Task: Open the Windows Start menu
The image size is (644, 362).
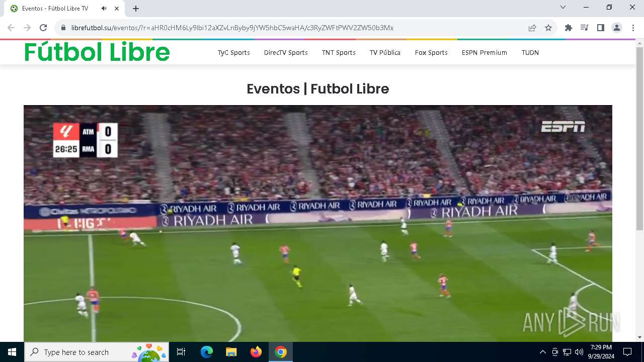Action: tap(12, 352)
